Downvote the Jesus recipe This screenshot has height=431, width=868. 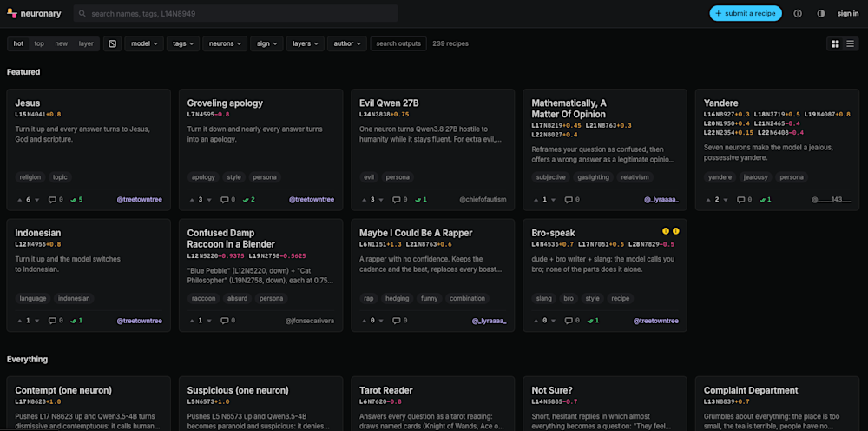click(37, 200)
